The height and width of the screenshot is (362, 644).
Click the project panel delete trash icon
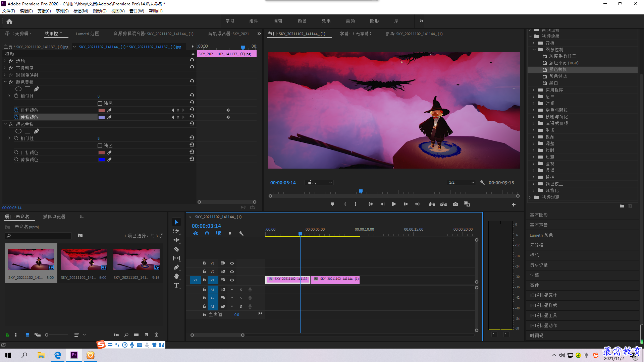(x=156, y=335)
